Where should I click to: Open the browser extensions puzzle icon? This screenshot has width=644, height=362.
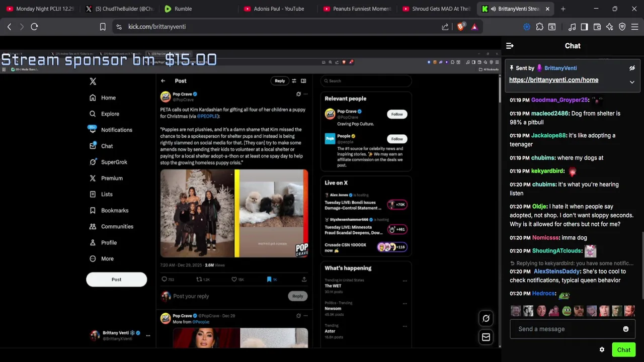click(x=540, y=27)
